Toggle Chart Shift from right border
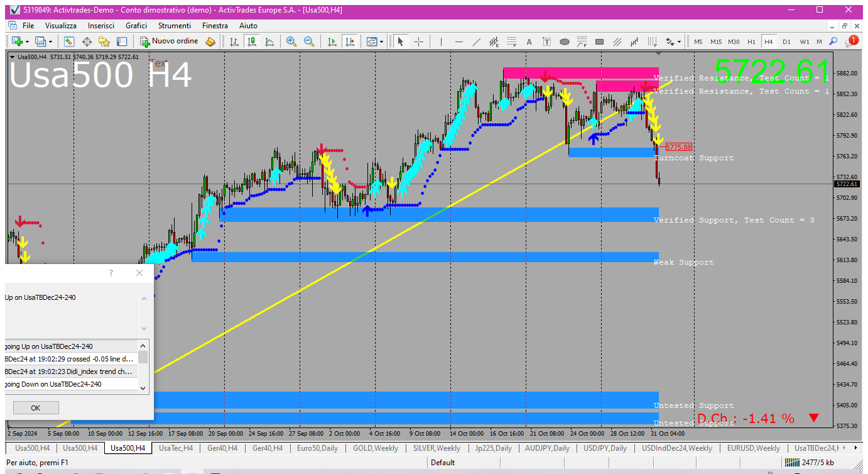Screen dimensions: 868x474 [x=350, y=41]
